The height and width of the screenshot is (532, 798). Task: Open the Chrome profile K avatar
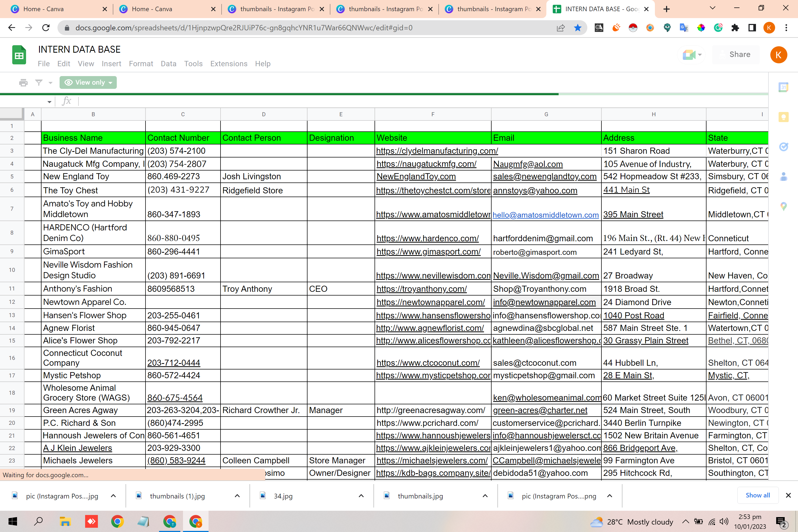point(769,28)
